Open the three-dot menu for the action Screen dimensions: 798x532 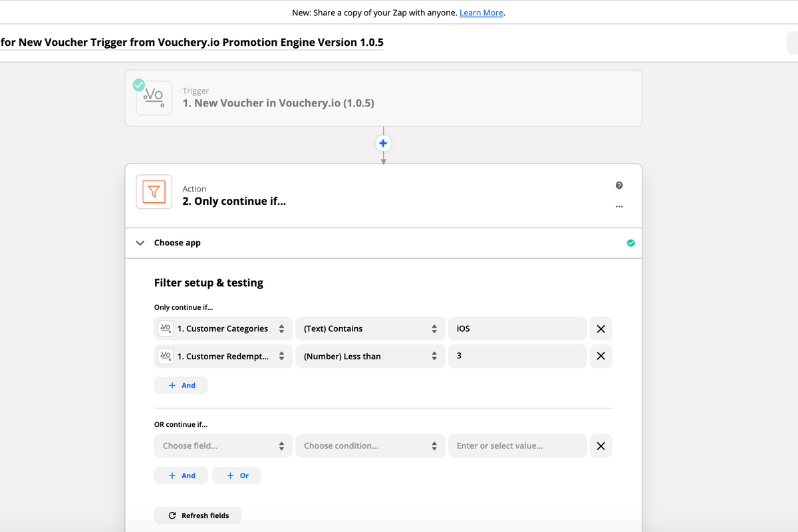coord(619,206)
